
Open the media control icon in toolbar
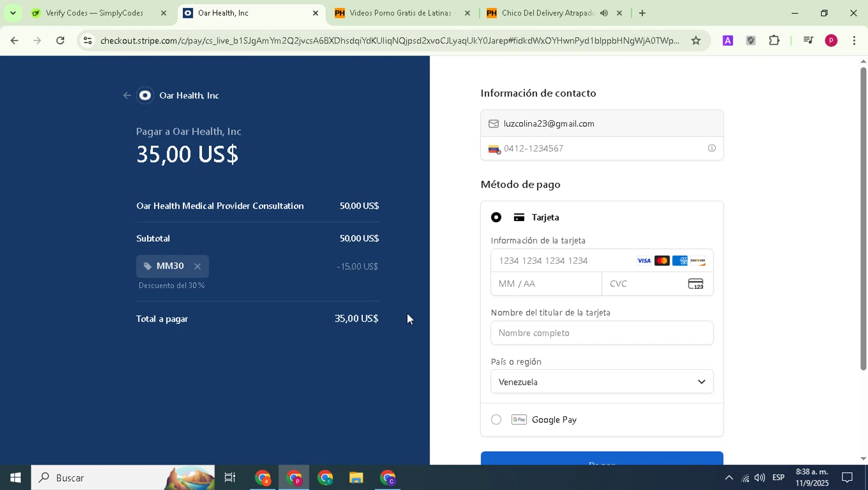click(x=808, y=40)
